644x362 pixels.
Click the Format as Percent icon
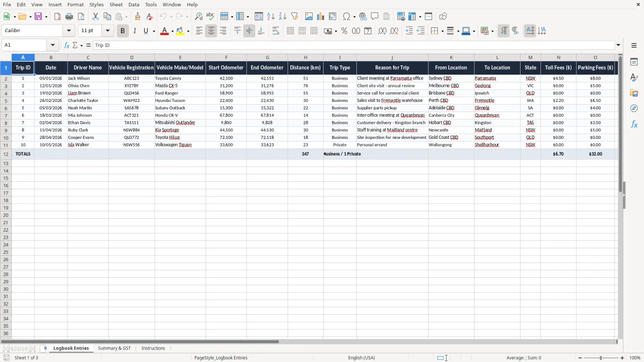click(x=344, y=31)
